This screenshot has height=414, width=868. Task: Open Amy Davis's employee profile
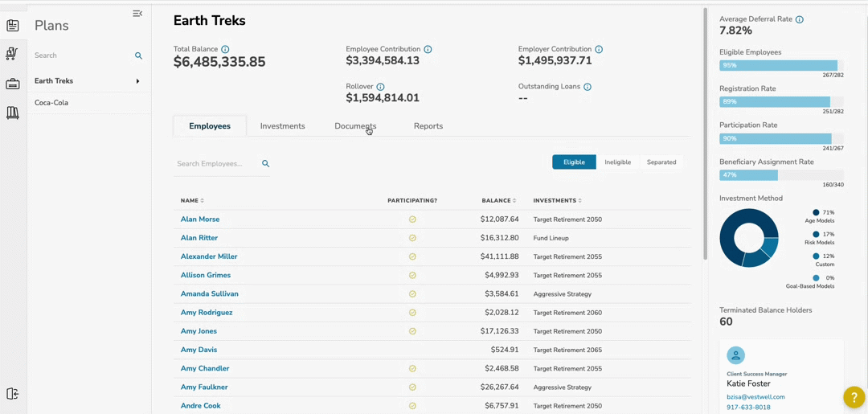pos(199,350)
